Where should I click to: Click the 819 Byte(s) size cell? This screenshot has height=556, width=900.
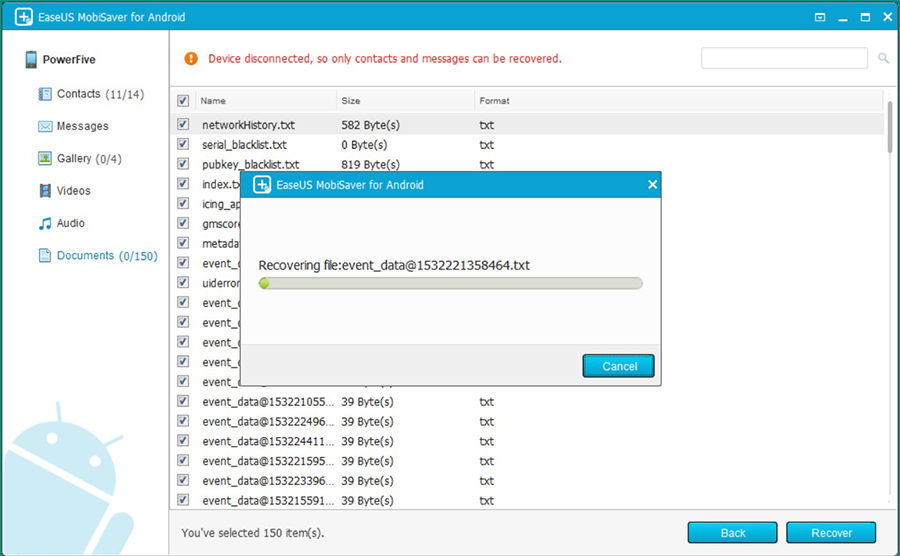point(371,165)
